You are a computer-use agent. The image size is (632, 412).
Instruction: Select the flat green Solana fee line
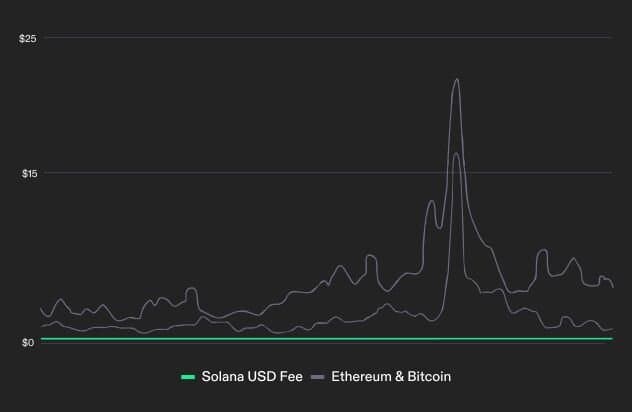(x=300, y=339)
